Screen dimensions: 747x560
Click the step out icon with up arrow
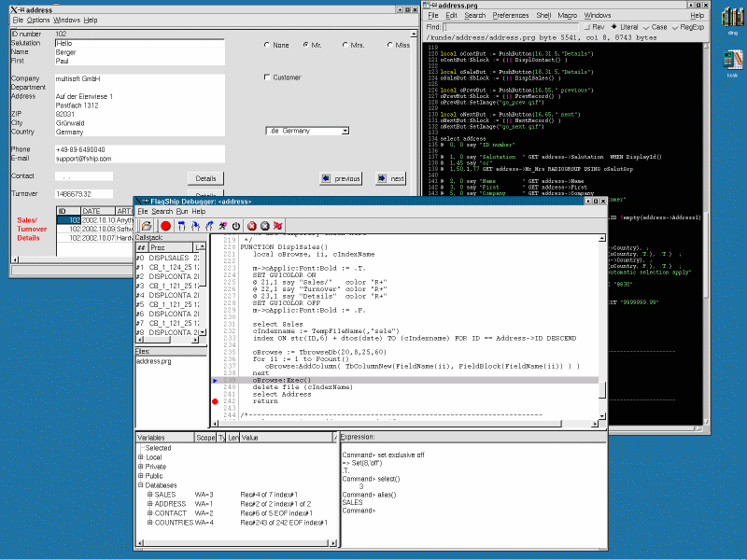(x=209, y=226)
